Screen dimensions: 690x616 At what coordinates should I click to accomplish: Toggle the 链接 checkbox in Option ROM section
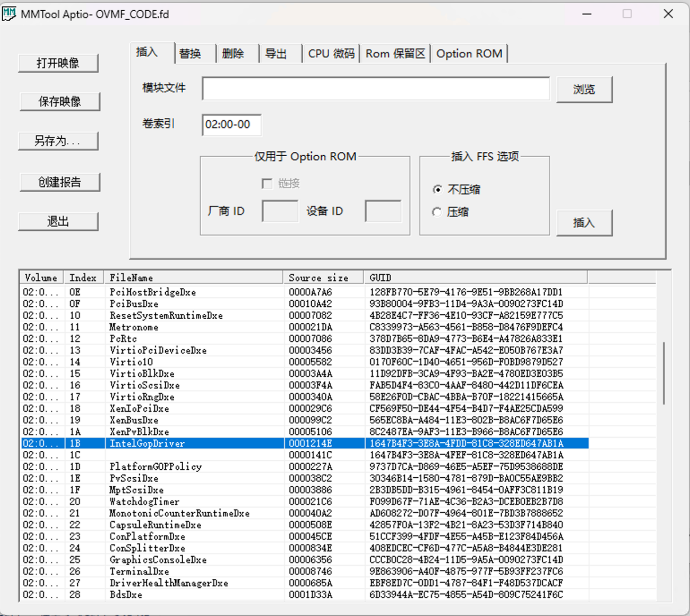point(267,184)
